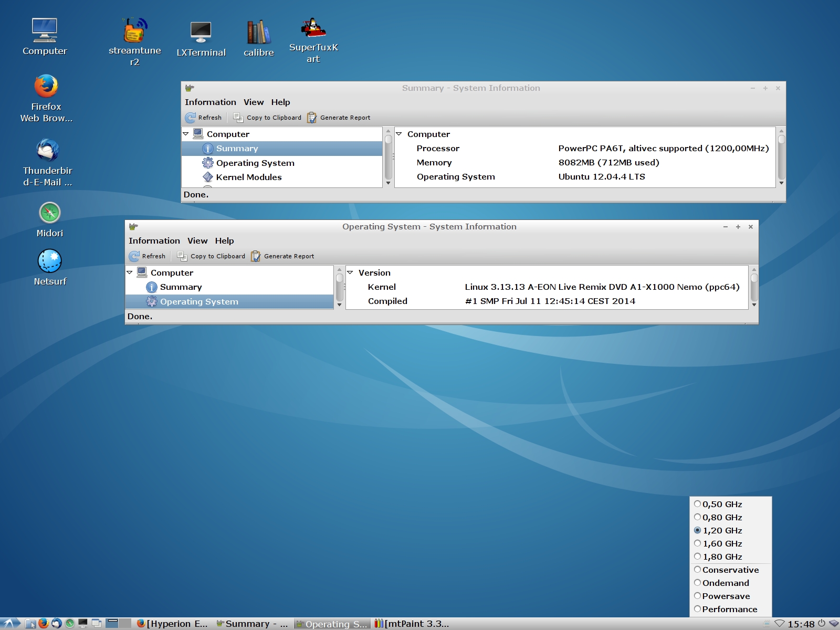
Task: Launch Midori browser desktop icon
Action: tap(50, 213)
